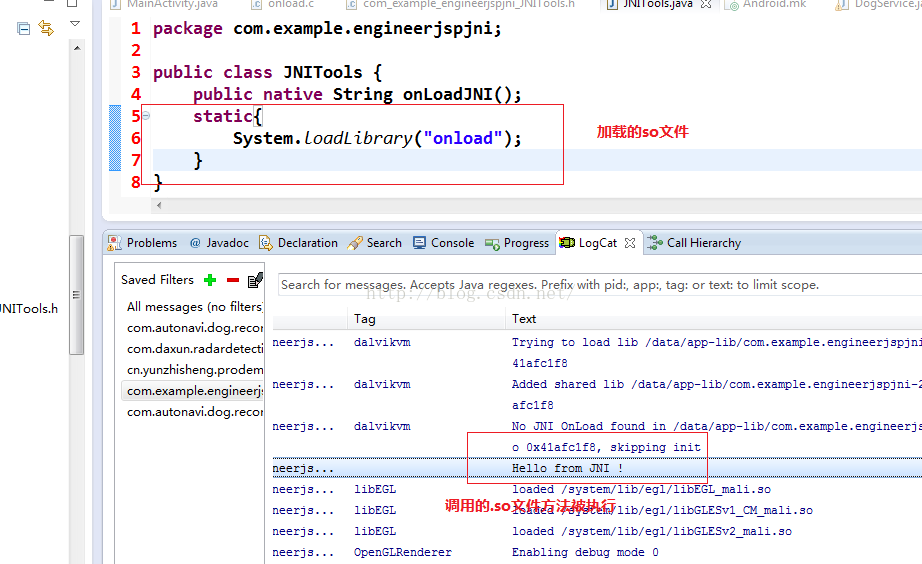Click Collapse All icon in Package Explorer
The height and width of the screenshot is (564, 922).
point(24,28)
